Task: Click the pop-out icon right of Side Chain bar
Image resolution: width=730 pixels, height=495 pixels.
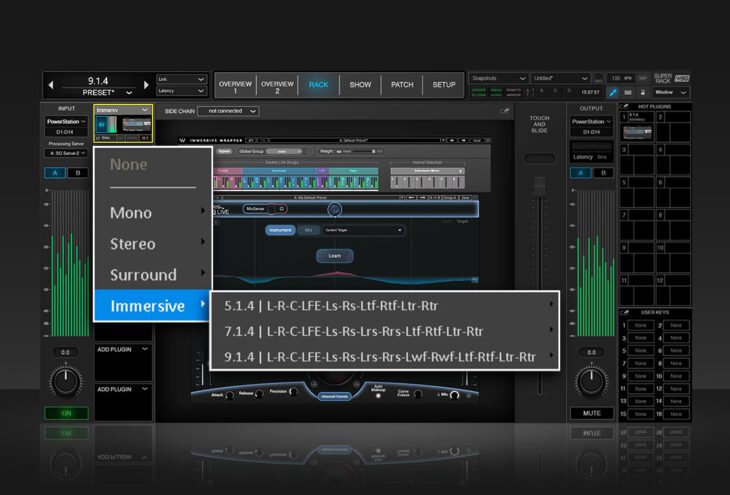Action: click(504, 111)
